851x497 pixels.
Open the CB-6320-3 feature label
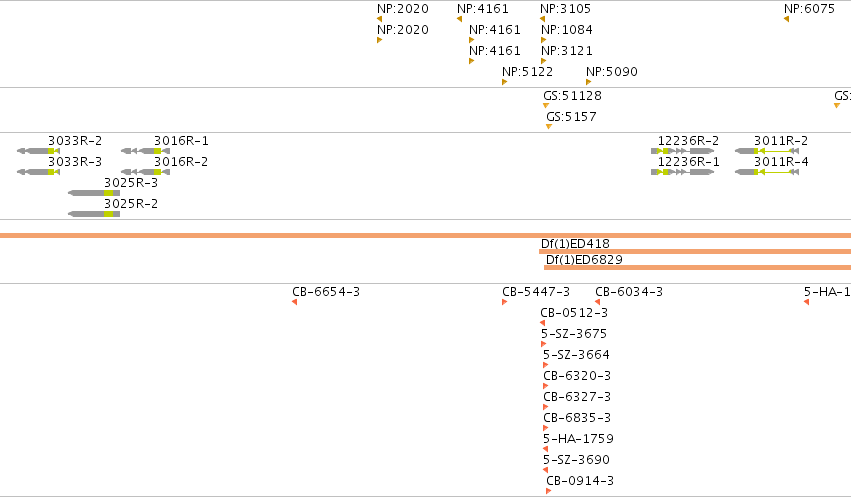click(x=577, y=376)
